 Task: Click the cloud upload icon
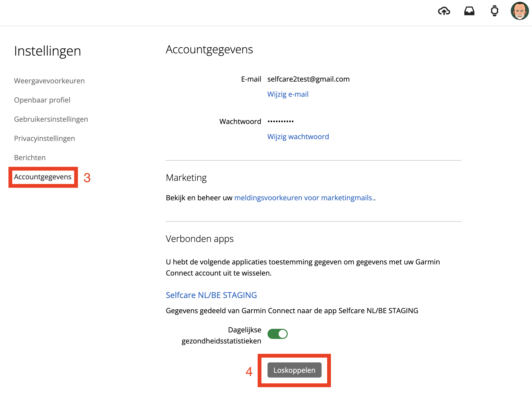pyautogui.click(x=444, y=11)
